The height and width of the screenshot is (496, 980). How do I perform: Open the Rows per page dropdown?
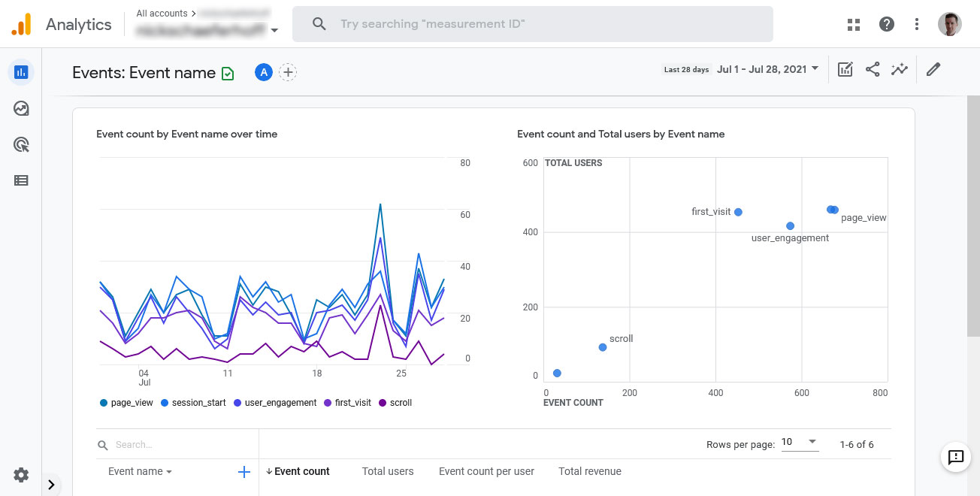[799, 443]
